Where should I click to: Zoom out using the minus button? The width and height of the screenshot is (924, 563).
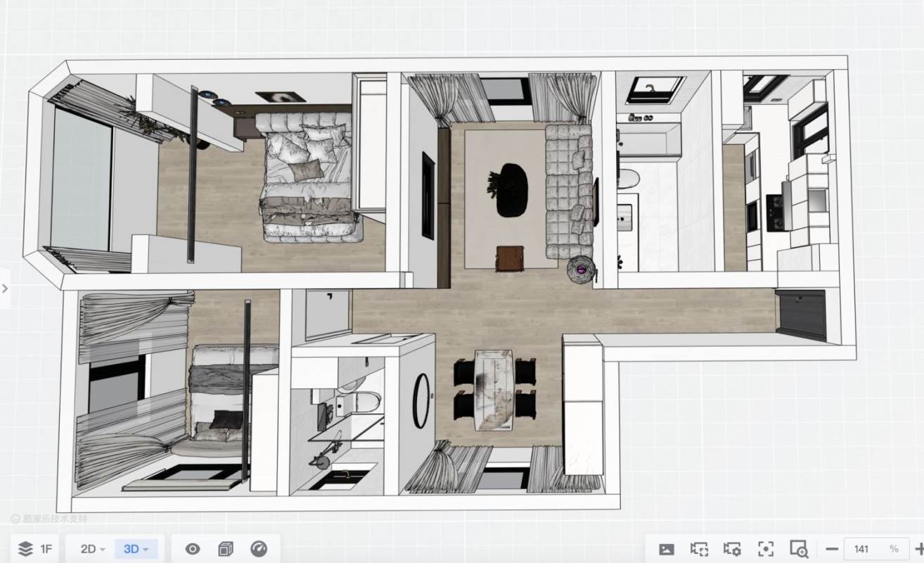[x=832, y=549]
